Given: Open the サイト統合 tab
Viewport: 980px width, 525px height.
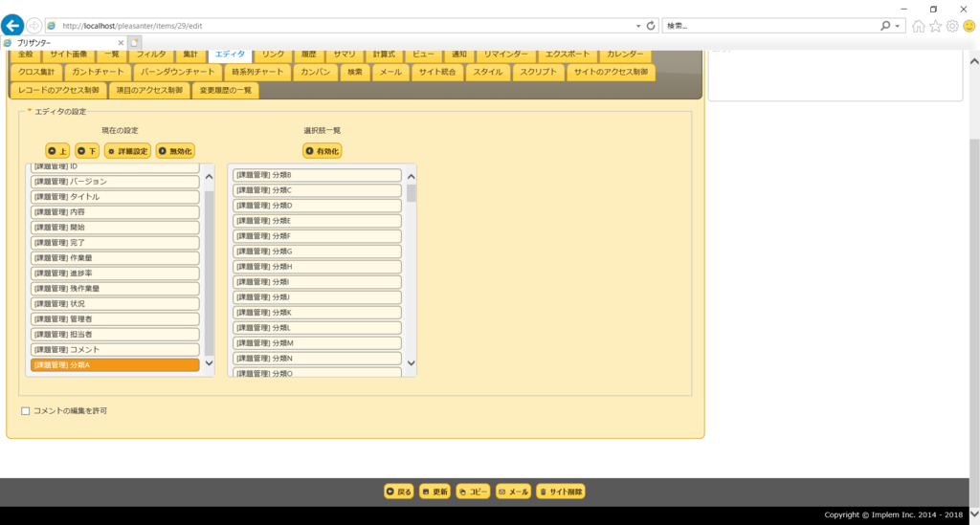Looking at the screenshot, I should point(436,73).
